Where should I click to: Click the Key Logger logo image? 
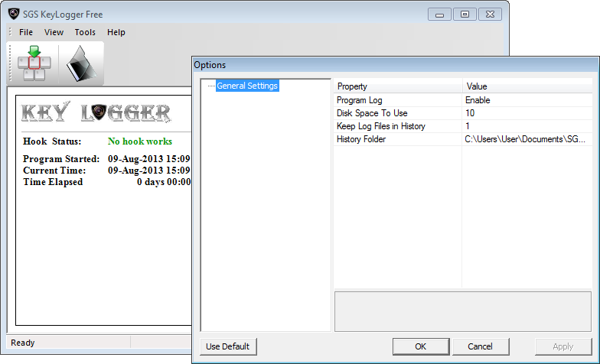96,112
